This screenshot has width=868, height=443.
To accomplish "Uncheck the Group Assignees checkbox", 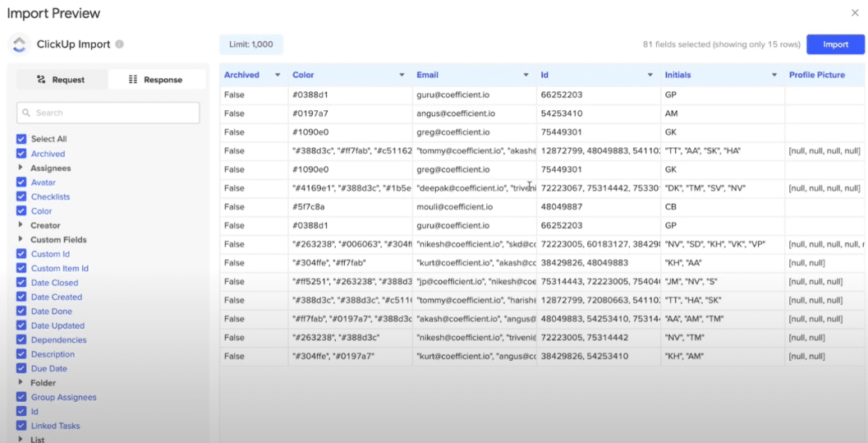I will coord(21,397).
